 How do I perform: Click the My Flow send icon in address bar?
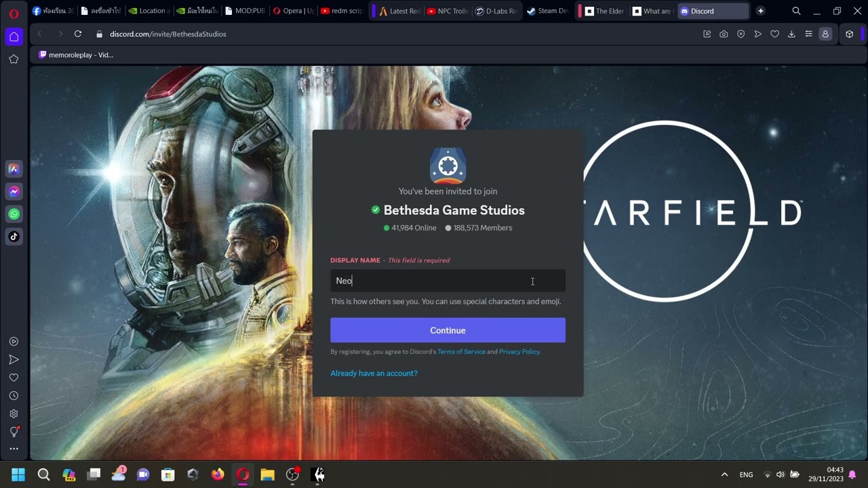tap(757, 34)
